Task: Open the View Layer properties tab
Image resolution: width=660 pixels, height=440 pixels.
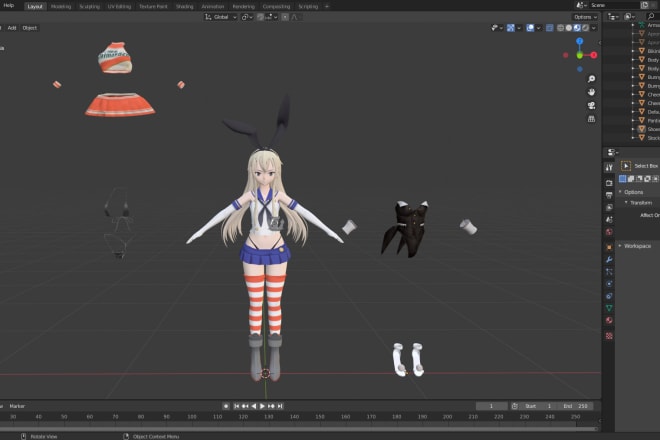Action: point(609,208)
